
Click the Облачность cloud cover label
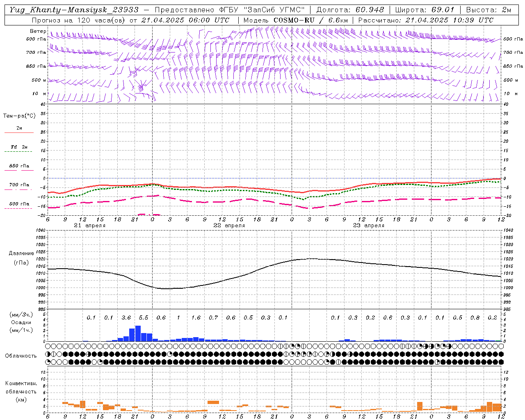pyautogui.click(x=21, y=356)
